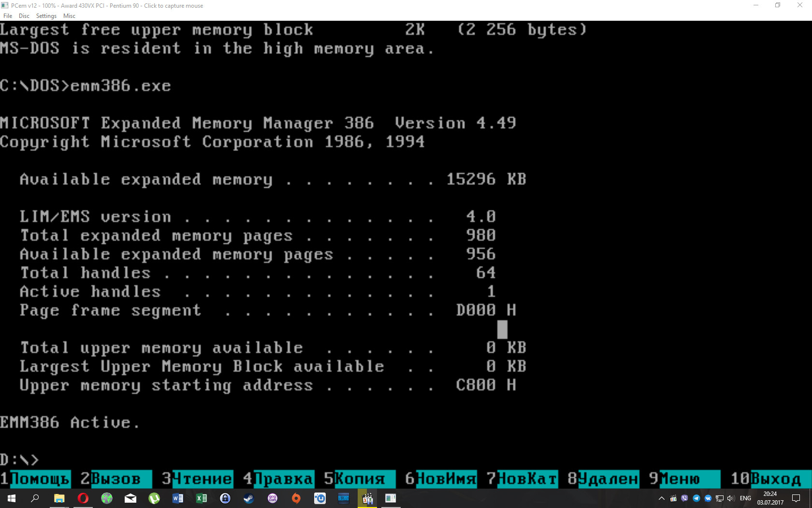
Task: Click the text 'C:\DOS>emm386.exe'
Action: pos(86,86)
